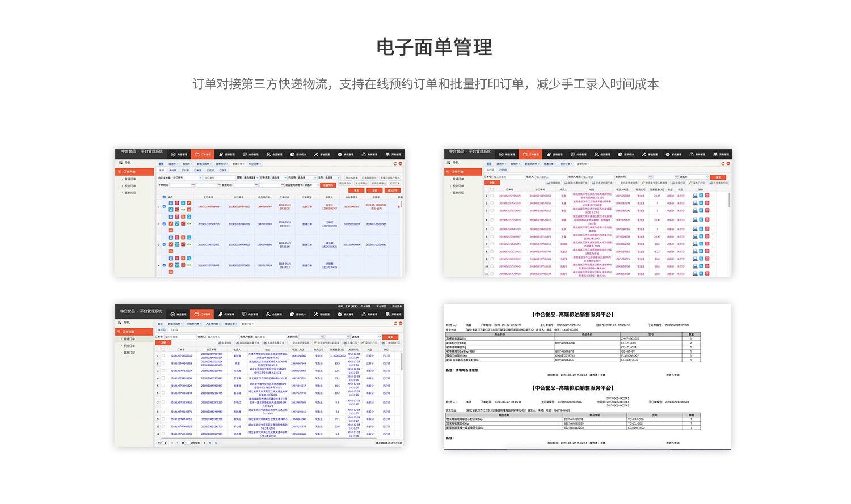The width and height of the screenshot is (851, 504).
Task: Tick row 7 checkbox in bottom-left screenshot
Action: (163, 402)
